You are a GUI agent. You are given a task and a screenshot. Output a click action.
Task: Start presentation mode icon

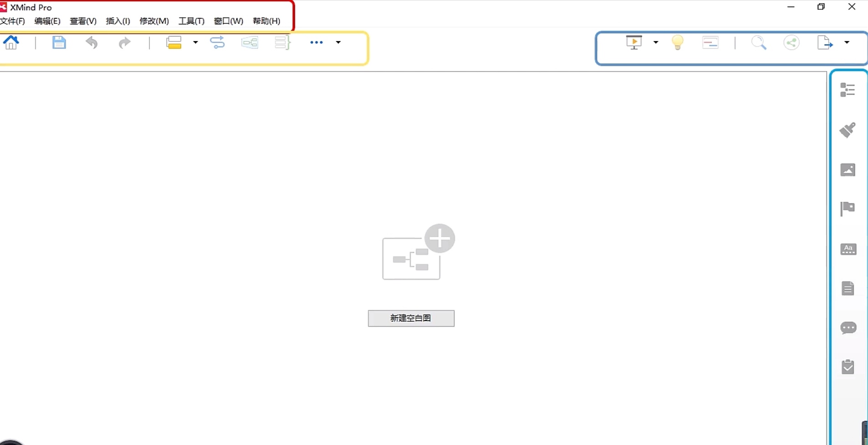634,42
